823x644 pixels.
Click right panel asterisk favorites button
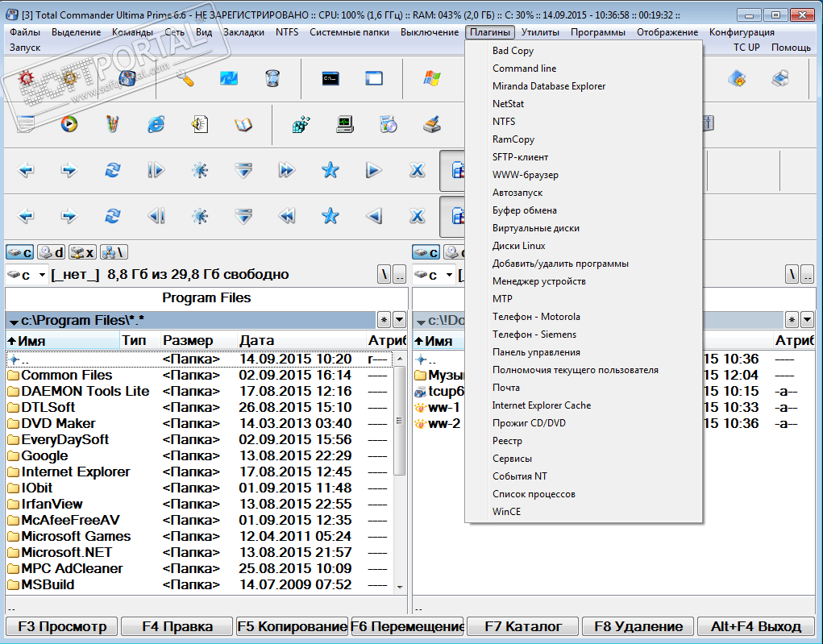(x=792, y=320)
